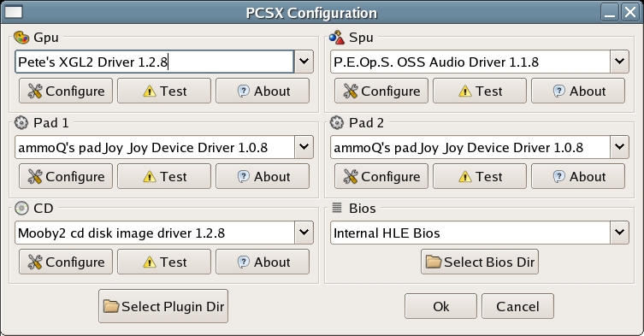This screenshot has height=336, width=644.
Task: Expand the Bios selection dropdown
Action: [619, 233]
